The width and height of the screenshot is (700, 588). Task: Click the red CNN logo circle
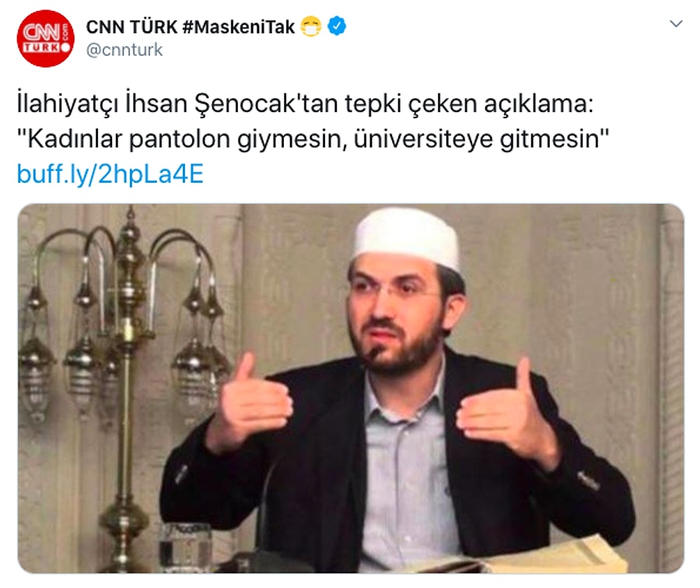point(45,38)
